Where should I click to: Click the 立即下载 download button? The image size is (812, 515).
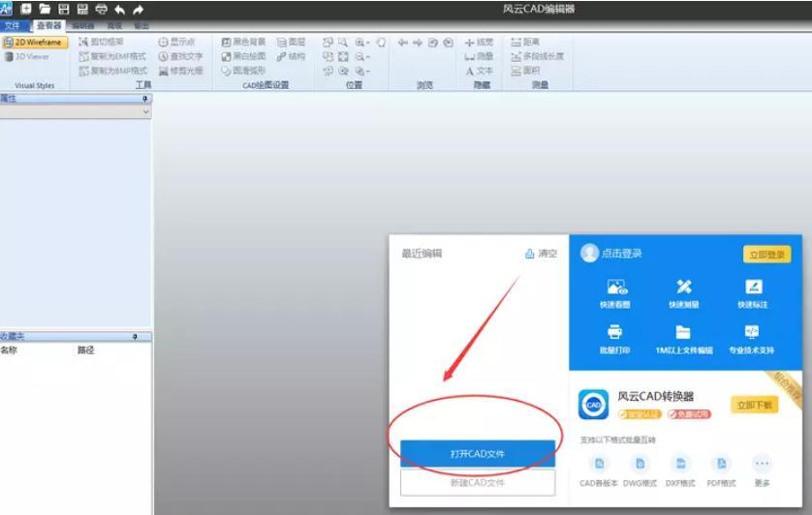coord(755,405)
